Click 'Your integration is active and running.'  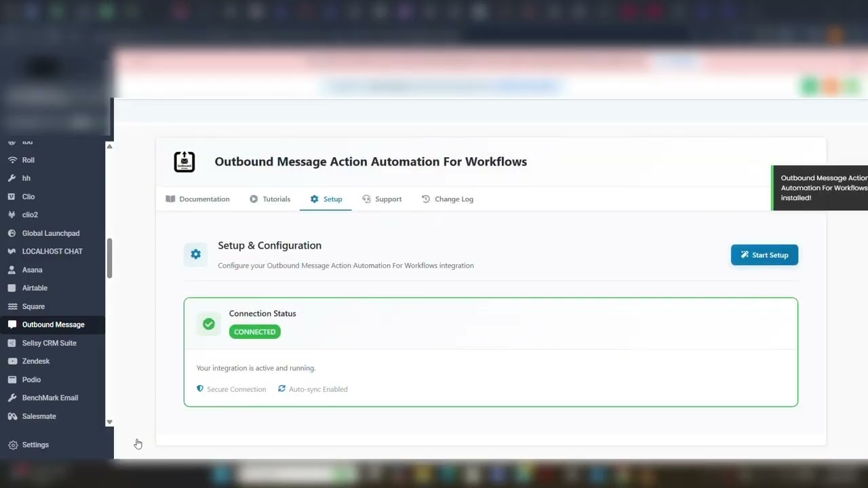(x=256, y=368)
